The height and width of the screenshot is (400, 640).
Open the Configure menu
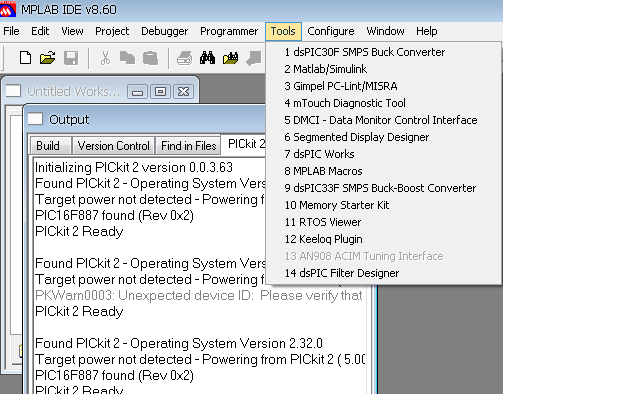(331, 31)
